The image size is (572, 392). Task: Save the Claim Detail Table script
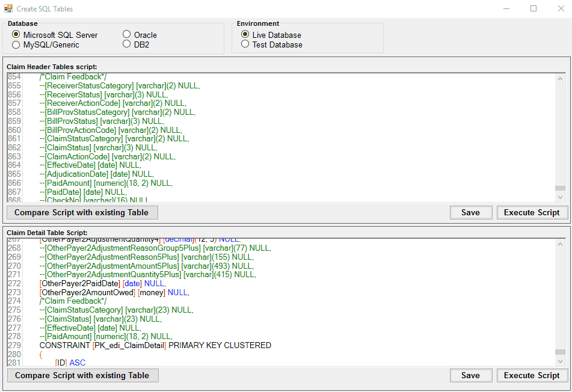470,375
